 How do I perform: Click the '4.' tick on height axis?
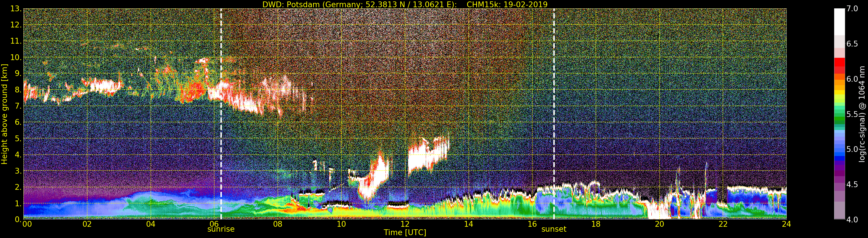coord(18,155)
